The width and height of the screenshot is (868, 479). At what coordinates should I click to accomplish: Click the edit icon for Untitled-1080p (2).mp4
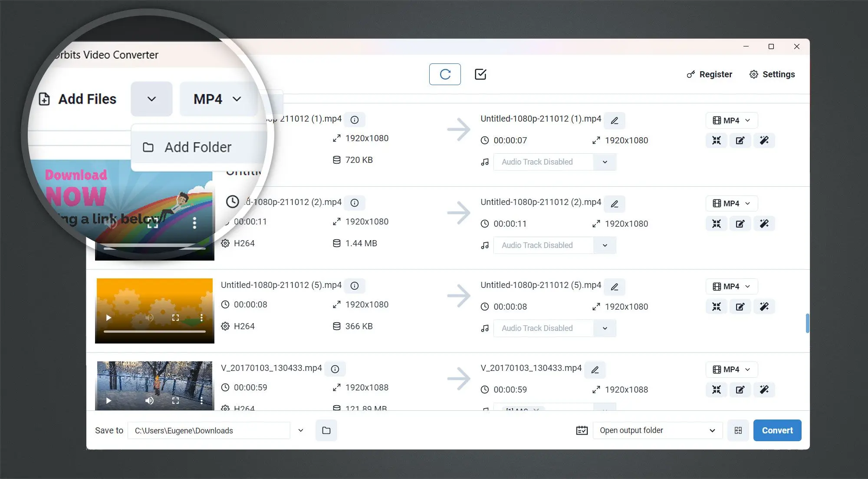740,224
